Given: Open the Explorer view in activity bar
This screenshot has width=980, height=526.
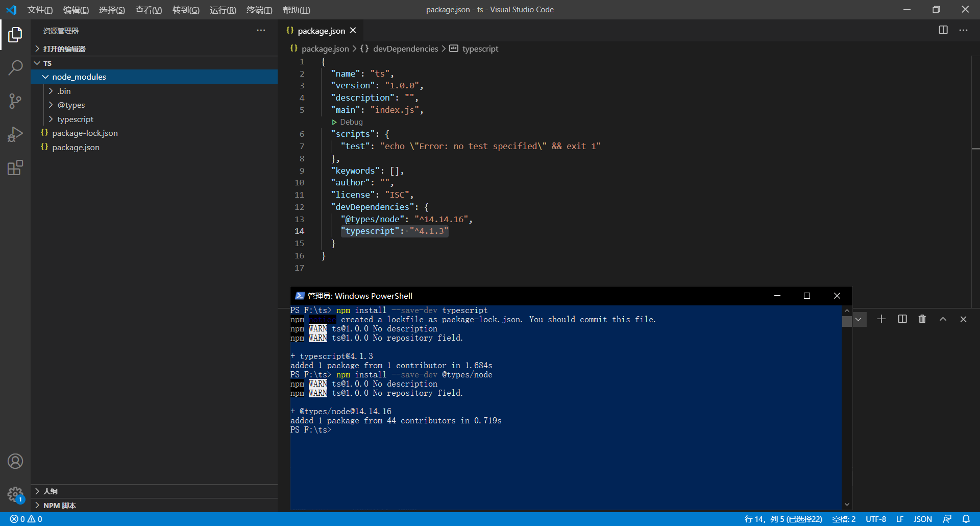Looking at the screenshot, I should click(x=15, y=35).
